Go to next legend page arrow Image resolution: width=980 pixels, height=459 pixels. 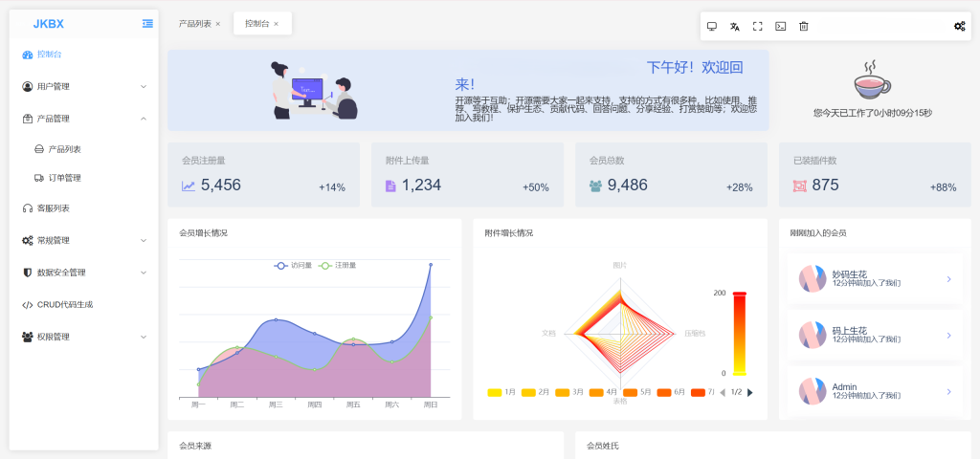[x=750, y=392]
